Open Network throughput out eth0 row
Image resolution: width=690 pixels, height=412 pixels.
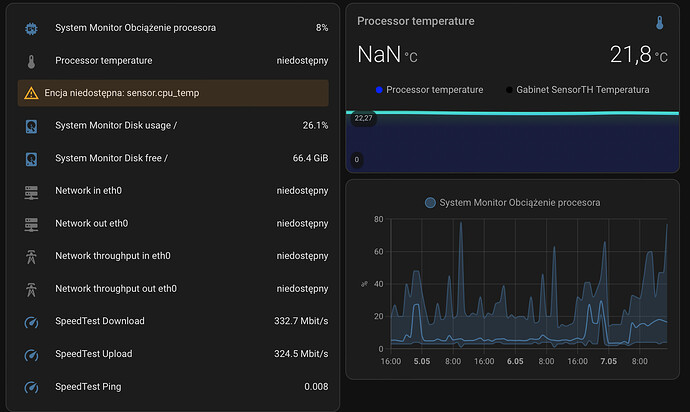pos(173,288)
